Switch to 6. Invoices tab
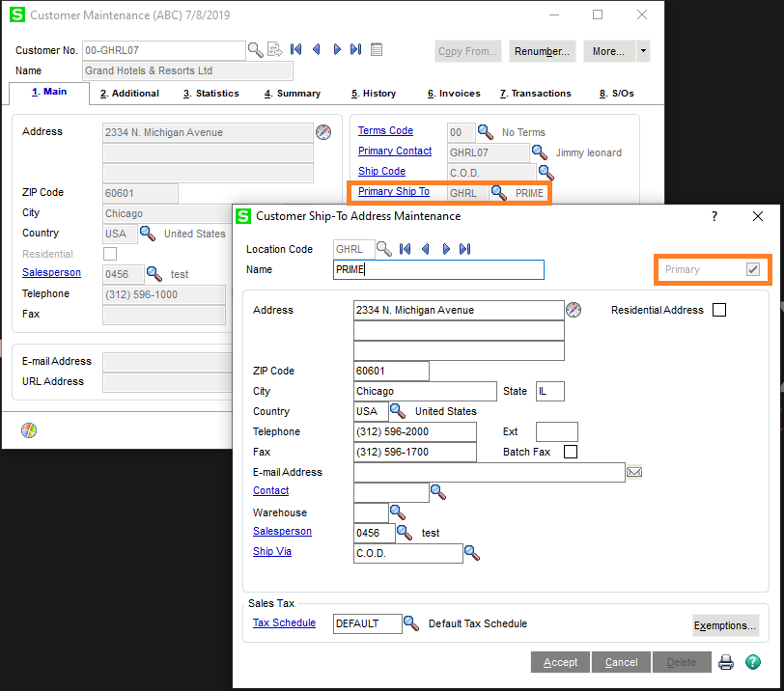The width and height of the screenshot is (784, 691). point(454,94)
